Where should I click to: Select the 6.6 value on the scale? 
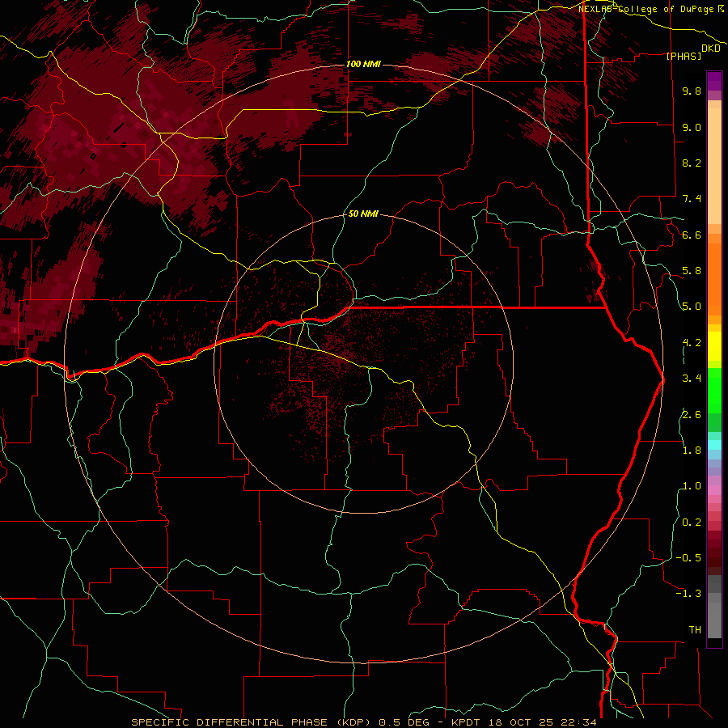click(x=692, y=235)
